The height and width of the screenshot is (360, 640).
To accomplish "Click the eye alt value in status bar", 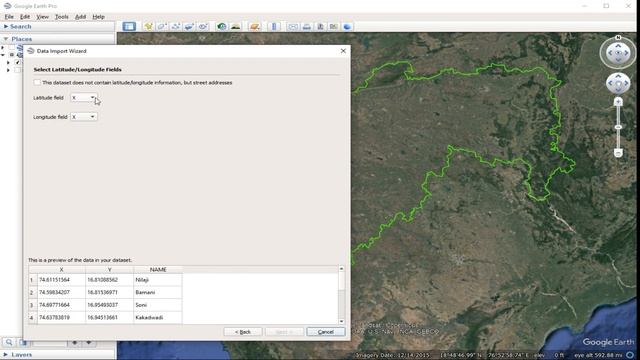I will click(x=598, y=355).
